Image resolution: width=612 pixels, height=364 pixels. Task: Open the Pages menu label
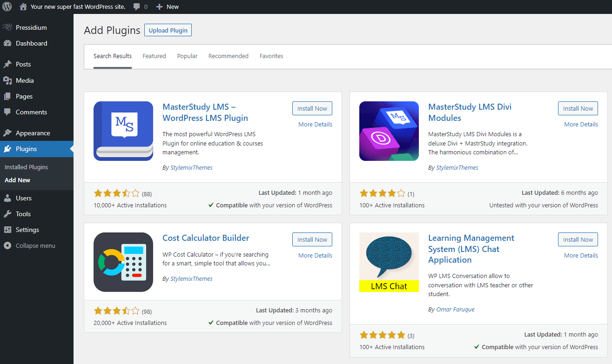click(24, 96)
